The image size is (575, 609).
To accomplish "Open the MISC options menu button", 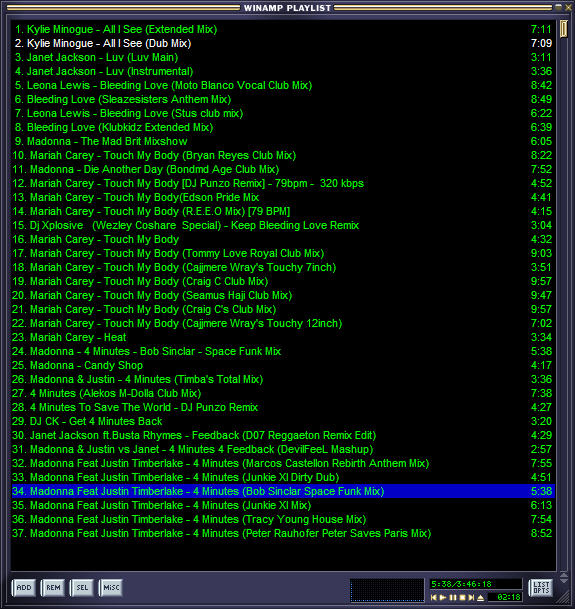I will tap(111, 588).
